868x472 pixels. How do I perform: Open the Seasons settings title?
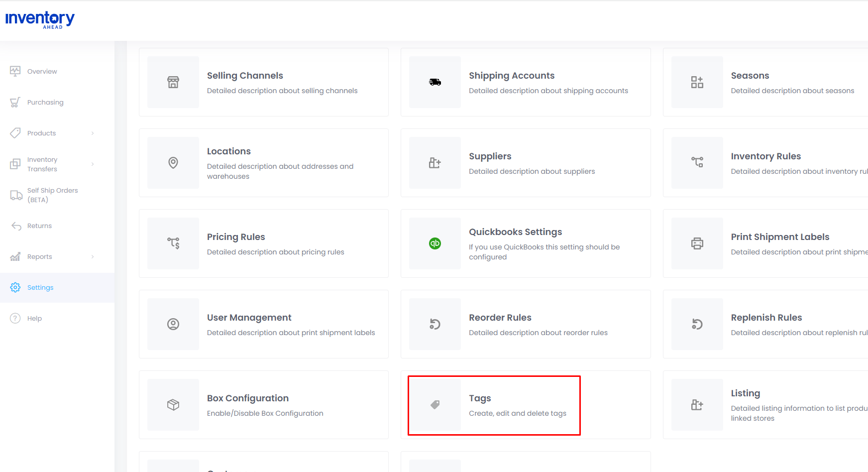[x=750, y=76]
